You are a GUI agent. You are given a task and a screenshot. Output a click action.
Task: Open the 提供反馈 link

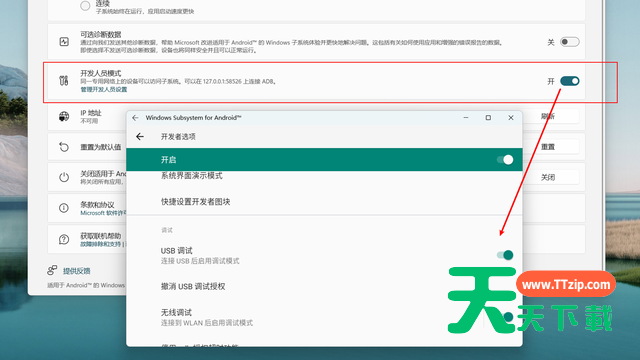point(76,271)
